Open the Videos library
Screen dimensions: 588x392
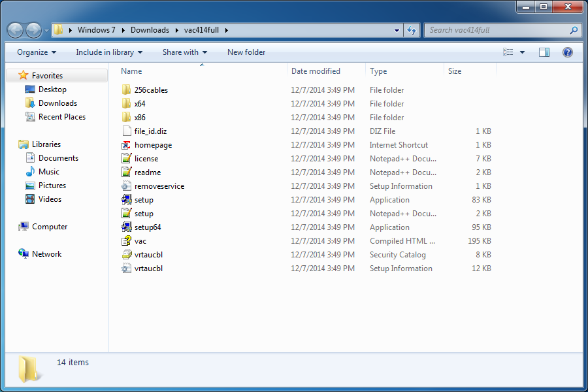click(x=50, y=199)
